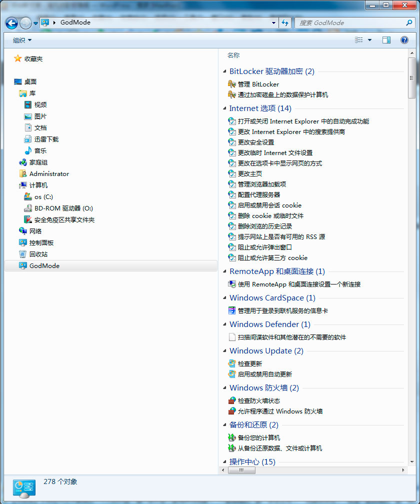
Task: Click the 名称 column header
Action: coord(233,55)
